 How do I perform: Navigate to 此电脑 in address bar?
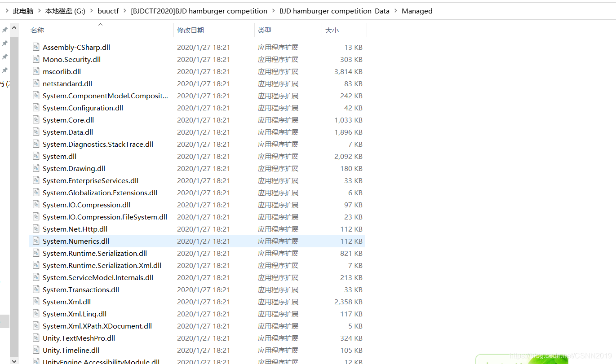point(23,11)
